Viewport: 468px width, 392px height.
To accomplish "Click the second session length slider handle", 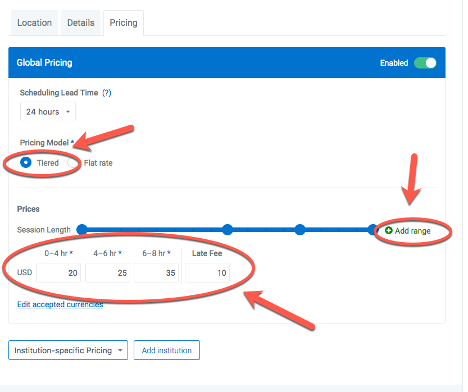I will (227, 229).
